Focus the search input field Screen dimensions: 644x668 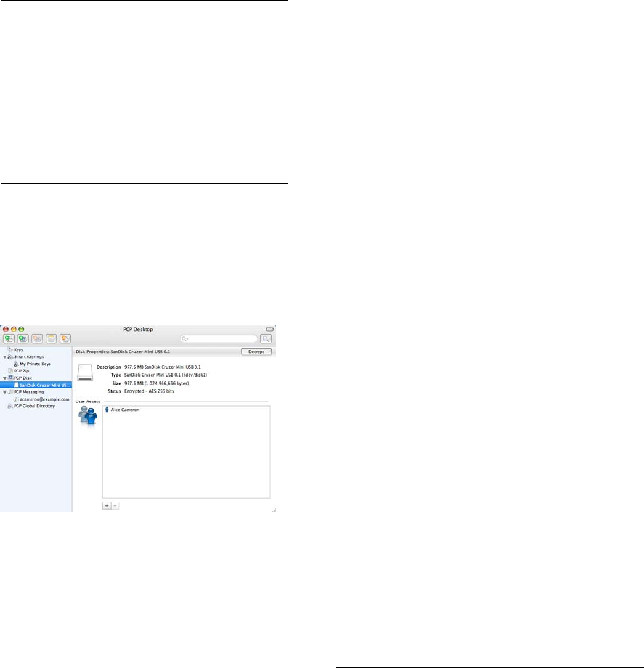(219, 339)
